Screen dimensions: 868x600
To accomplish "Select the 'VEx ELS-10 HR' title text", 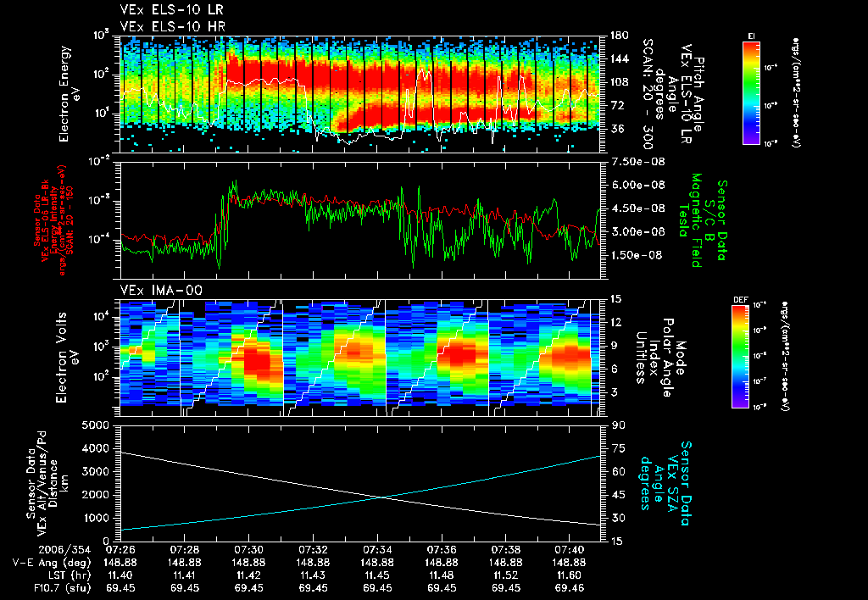I will click(x=172, y=26).
